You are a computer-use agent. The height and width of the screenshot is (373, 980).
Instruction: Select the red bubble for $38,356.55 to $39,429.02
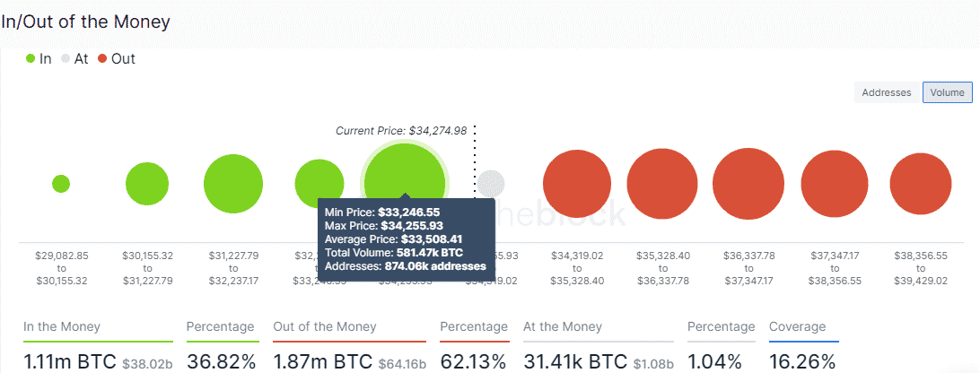point(921,184)
